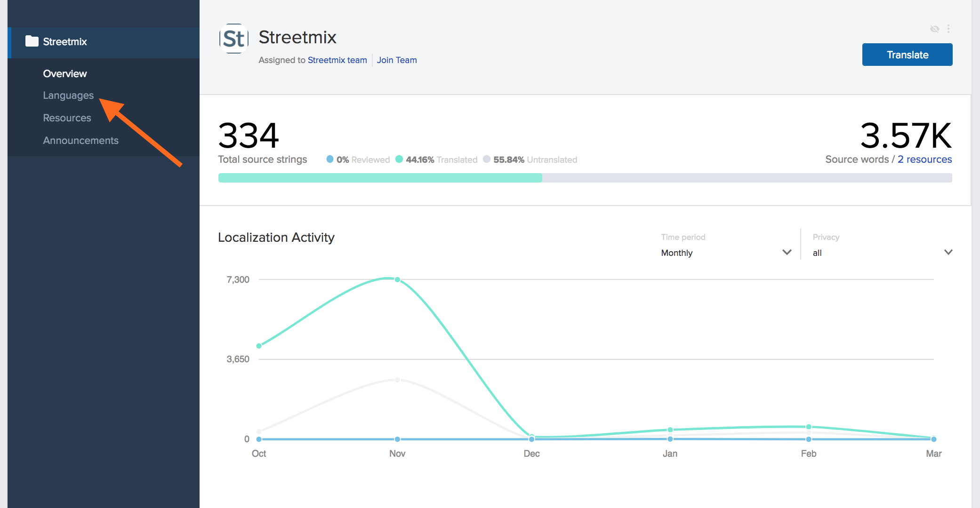Click the Dec point on blue baseline
The image size is (980, 508).
click(x=531, y=439)
